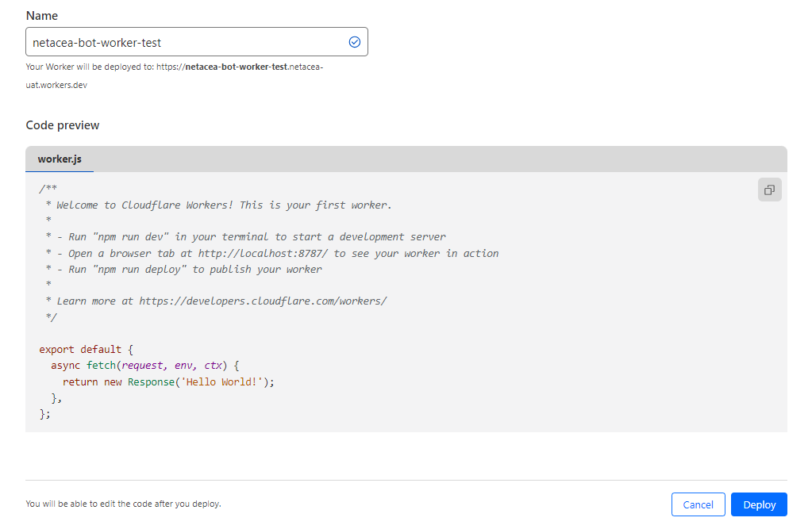Click the developers.cloudflare.com/workers URL in code
This screenshot has height=529, width=812.
tap(263, 301)
